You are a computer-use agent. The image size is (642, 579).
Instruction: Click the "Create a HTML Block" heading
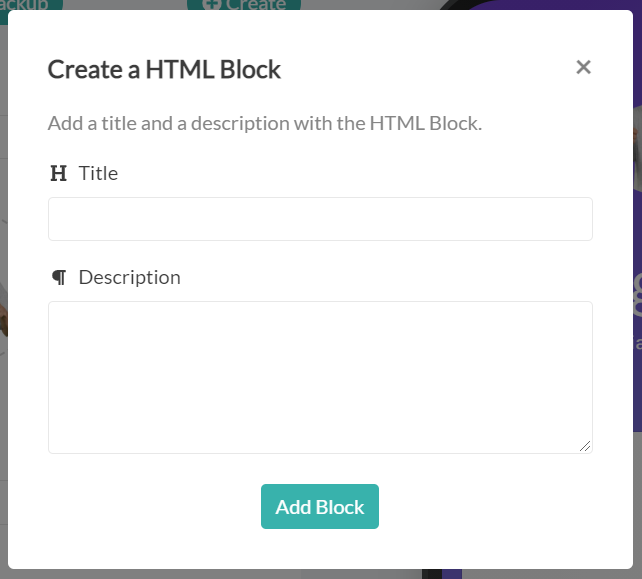pos(164,70)
